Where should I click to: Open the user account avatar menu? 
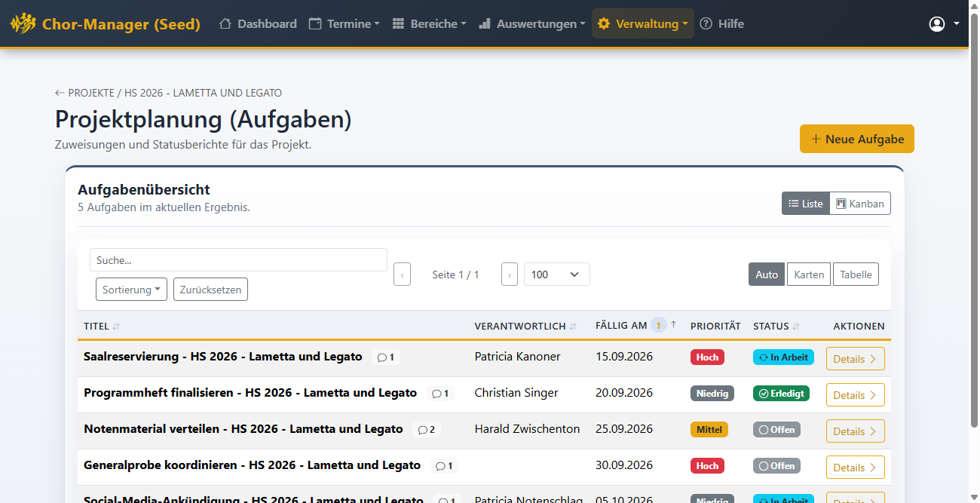937,24
